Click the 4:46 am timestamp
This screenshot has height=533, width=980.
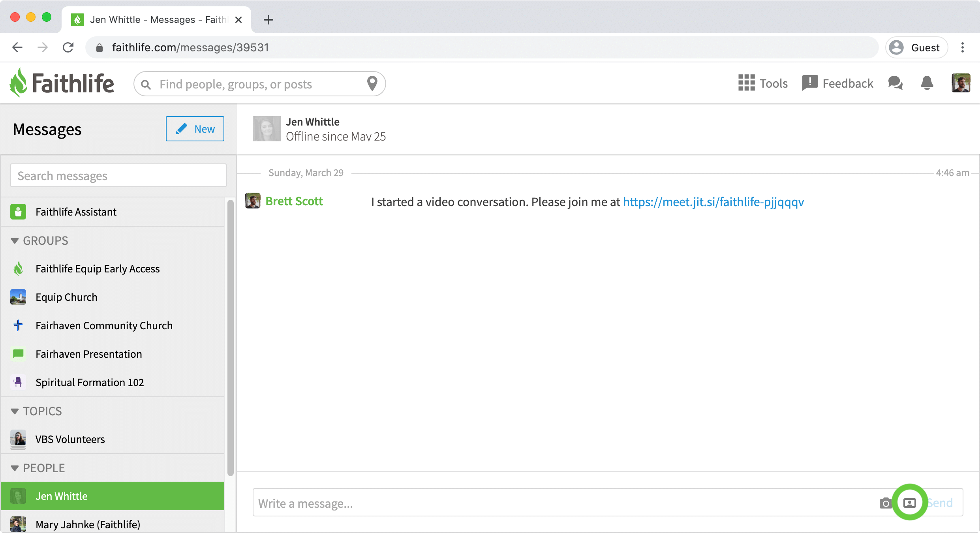pos(952,173)
